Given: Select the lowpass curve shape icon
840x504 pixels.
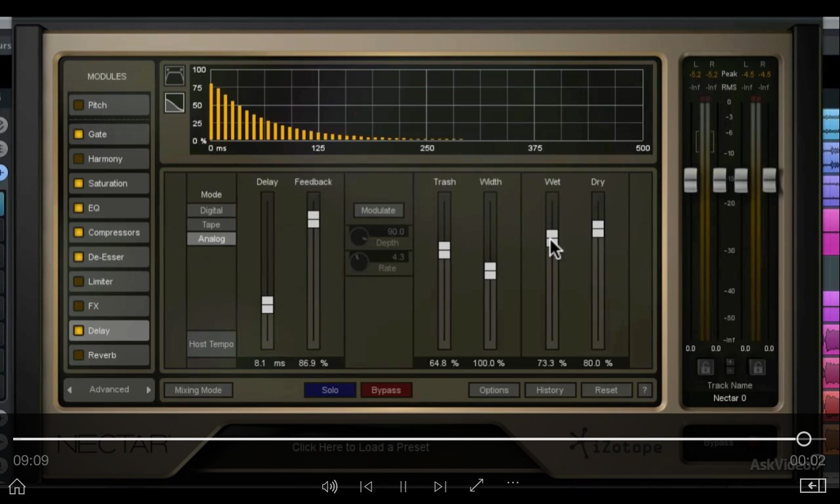Looking at the screenshot, I should click(175, 102).
